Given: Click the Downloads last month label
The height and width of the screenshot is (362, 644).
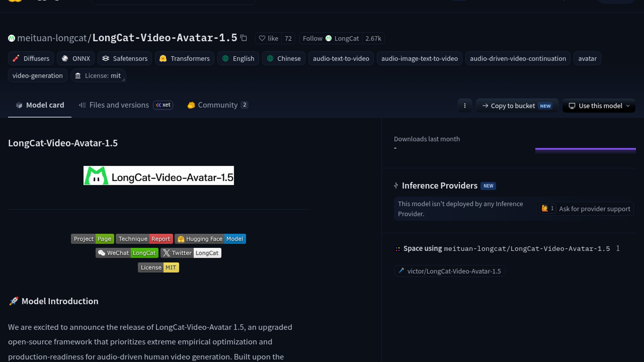Looking at the screenshot, I should coord(427,139).
